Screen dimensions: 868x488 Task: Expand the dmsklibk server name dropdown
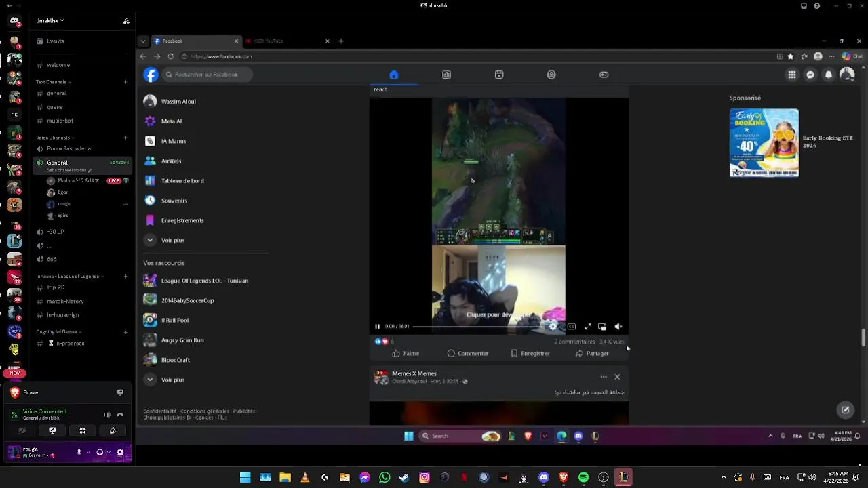[x=50, y=21]
